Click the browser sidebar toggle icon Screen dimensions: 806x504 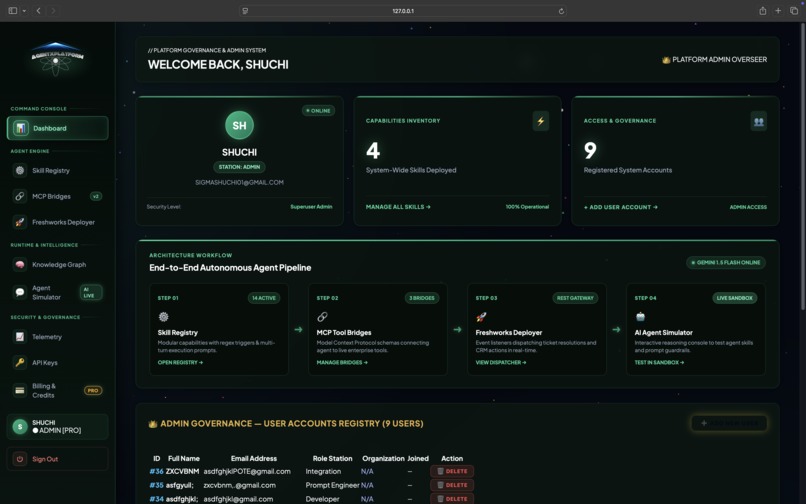tap(13, 10)
